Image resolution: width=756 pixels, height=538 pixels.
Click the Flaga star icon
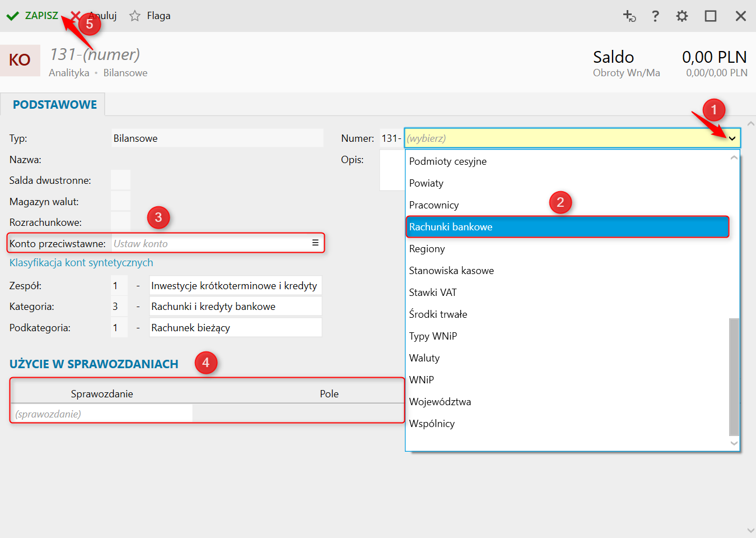tap(134, 16)
